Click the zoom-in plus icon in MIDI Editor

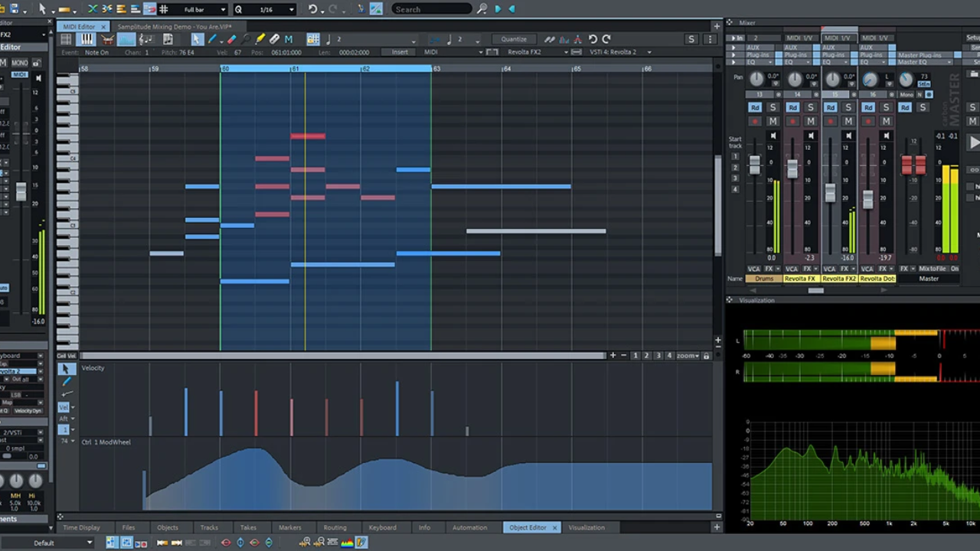click(612, 356)
